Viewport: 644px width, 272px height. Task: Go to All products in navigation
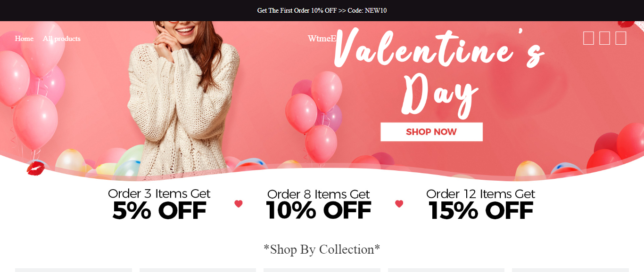(61, 39)
